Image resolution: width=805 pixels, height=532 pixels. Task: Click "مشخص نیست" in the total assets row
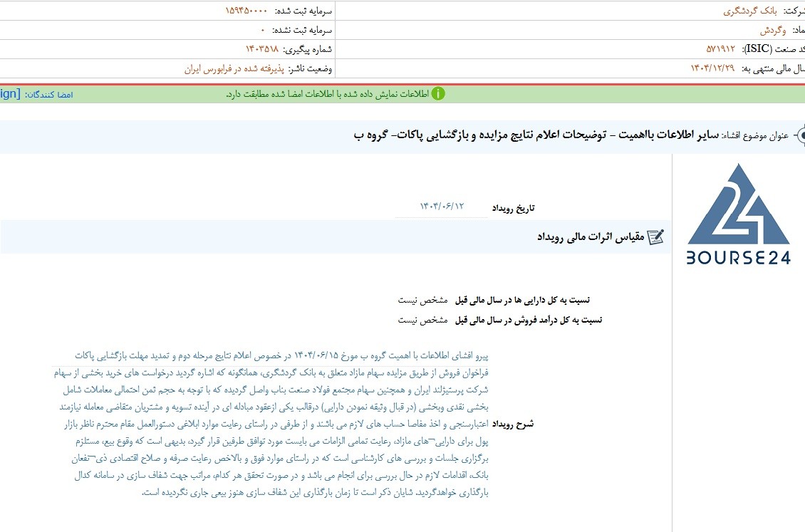[422, 300]
